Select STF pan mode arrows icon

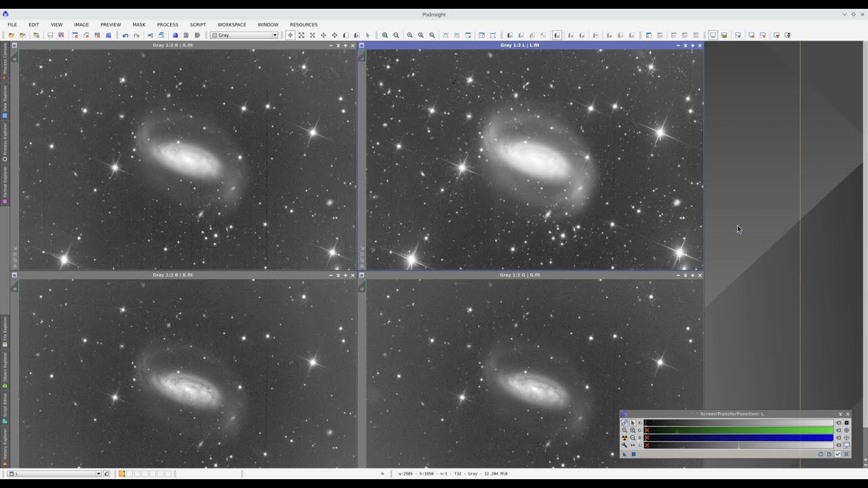(633, 445)
